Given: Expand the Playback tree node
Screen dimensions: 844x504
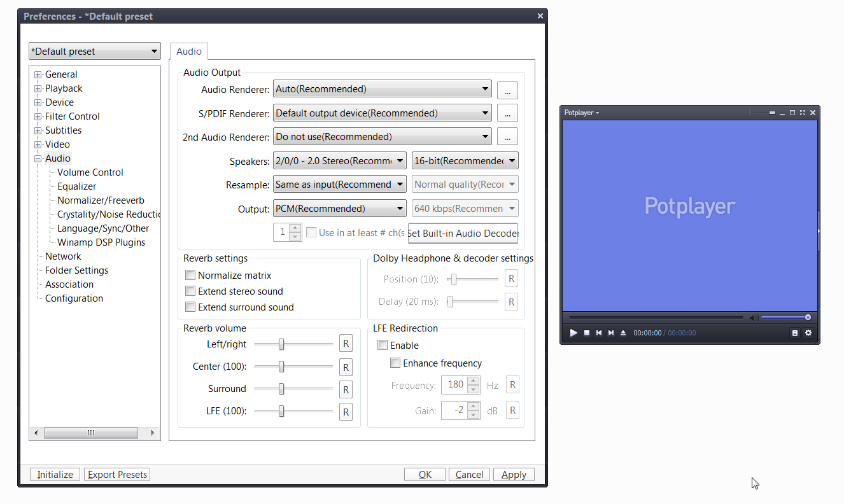Looking at the screenshot, I should click(x=38, y=88).
